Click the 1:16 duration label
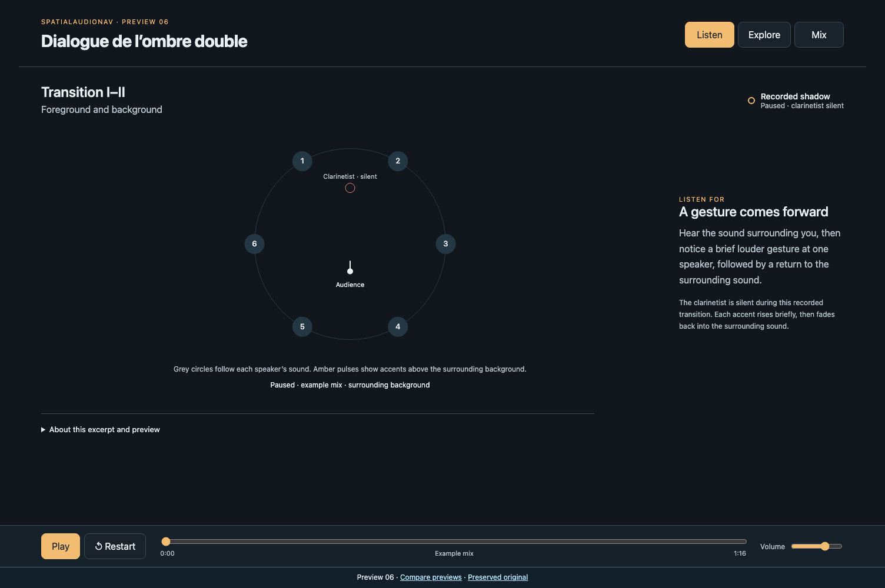 point(740,553)
